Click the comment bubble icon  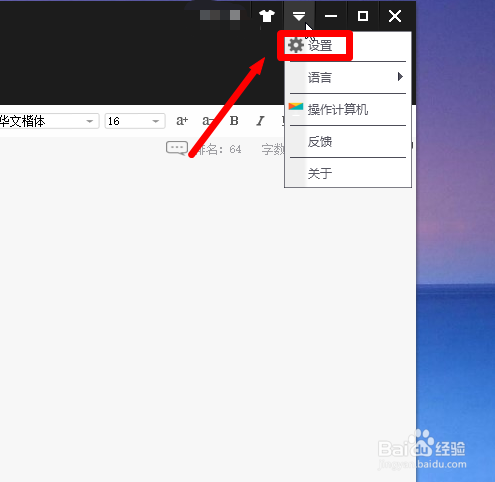point(177,148)
